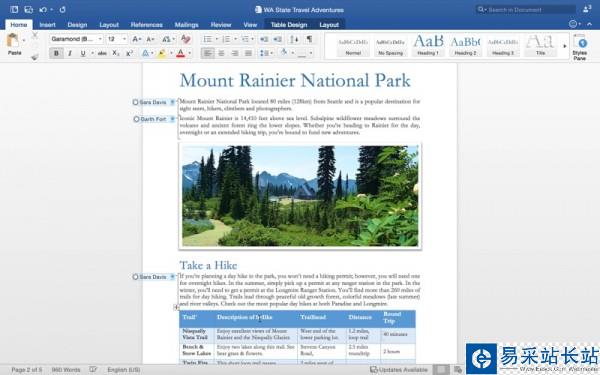600x375 pixels.
Task: Toggle Underline formatting
Action: [83, 53]
